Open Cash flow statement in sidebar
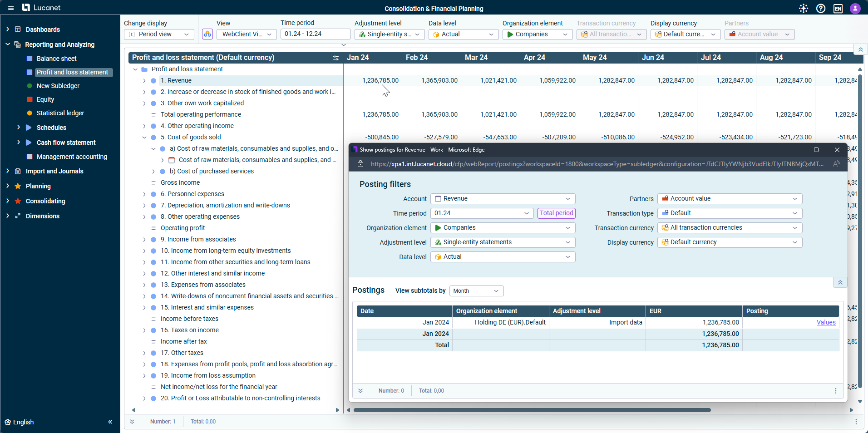 [x=66, y=143]
